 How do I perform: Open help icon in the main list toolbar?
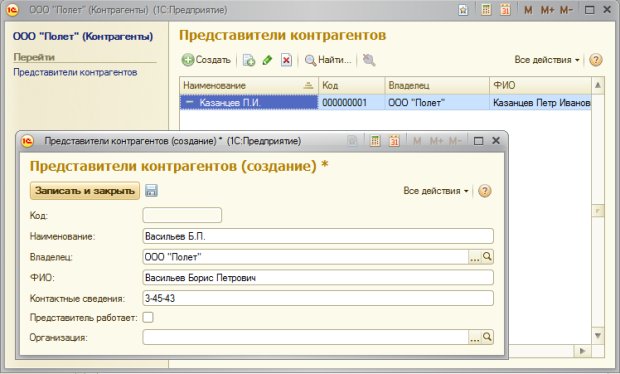[595, 60]
